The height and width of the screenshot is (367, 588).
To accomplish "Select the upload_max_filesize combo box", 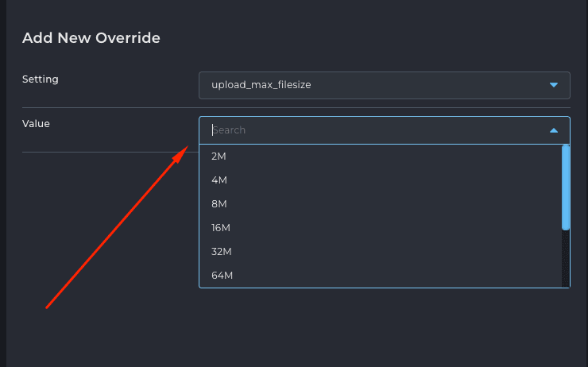I will (385, 86).
